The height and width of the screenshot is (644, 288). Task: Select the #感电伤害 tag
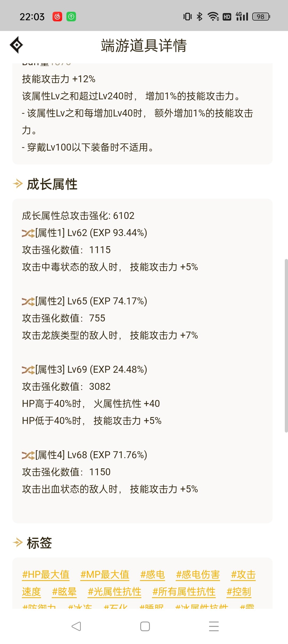click(x=198, y=575)
